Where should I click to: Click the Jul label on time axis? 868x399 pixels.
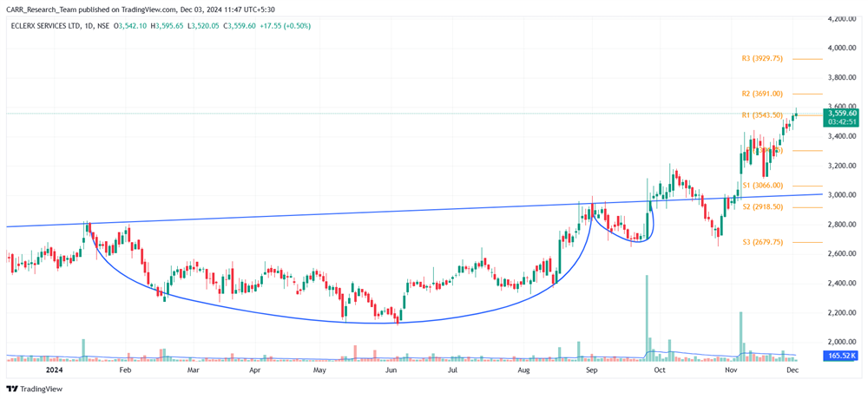[x=453, y=370]
